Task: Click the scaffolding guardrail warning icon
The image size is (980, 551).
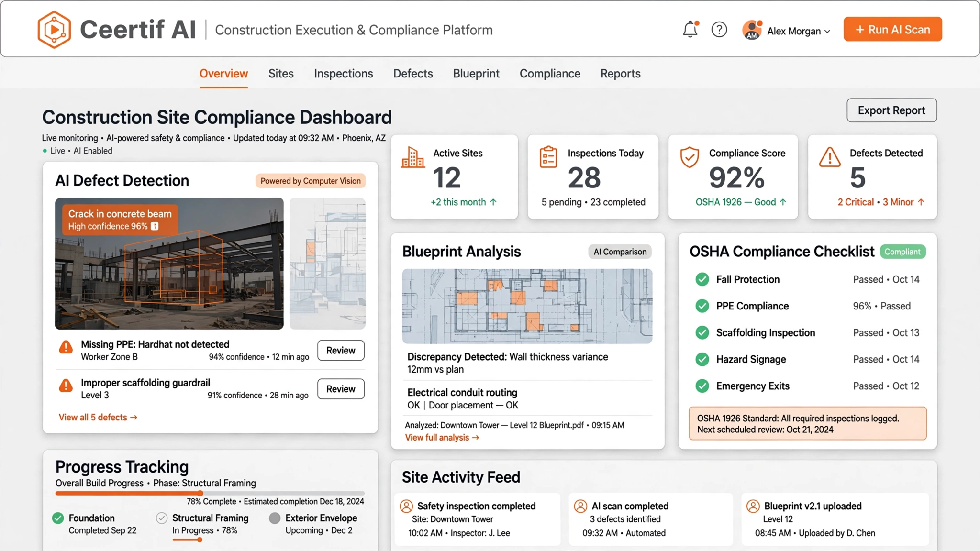Action: (x=66, y=386)
